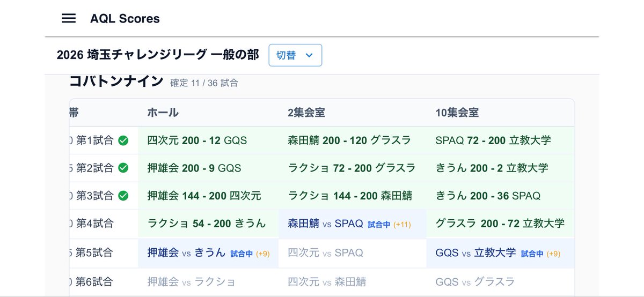The width and height of the screenshot is (644, 297).
Task: Open match SPAQ 72 - 200 立教大学
Action: click(500, 140)
